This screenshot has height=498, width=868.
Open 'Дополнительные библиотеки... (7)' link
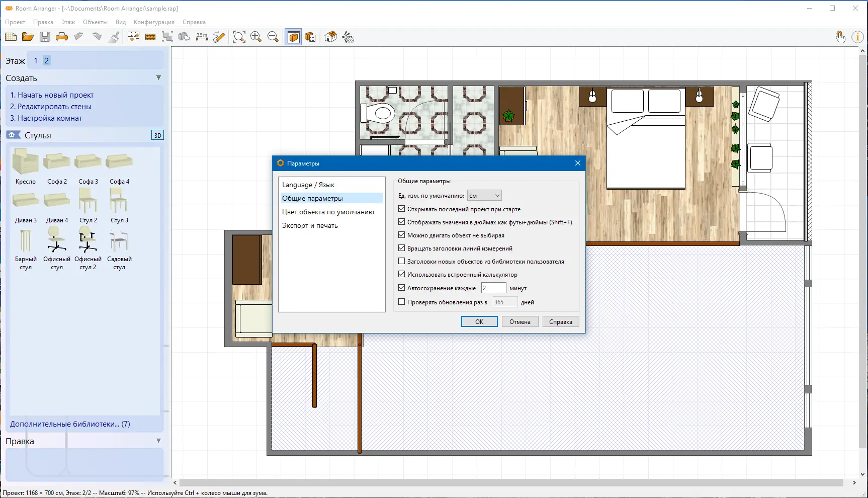[x=70, y=424]
